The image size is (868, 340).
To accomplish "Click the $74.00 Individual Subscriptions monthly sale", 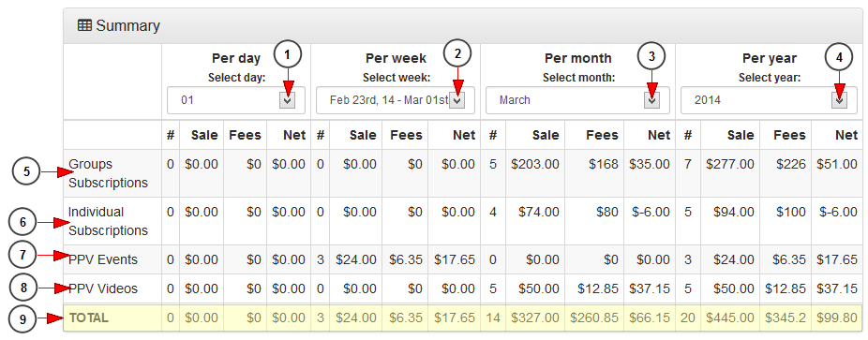I will [x=539, y=212].
